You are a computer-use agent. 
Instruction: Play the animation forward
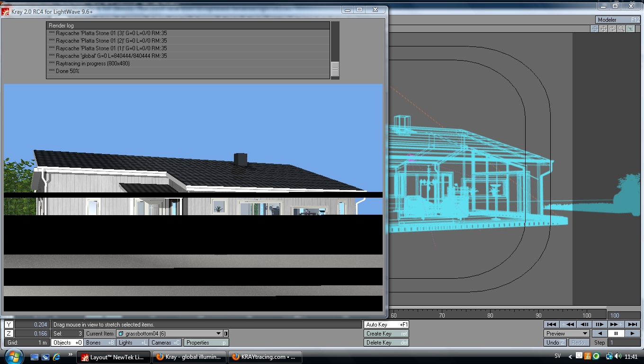point(632,334)
